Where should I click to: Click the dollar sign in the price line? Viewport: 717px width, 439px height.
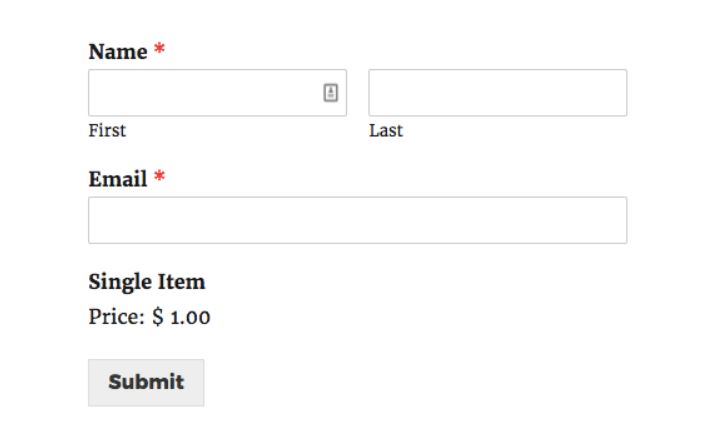(158, 316)
